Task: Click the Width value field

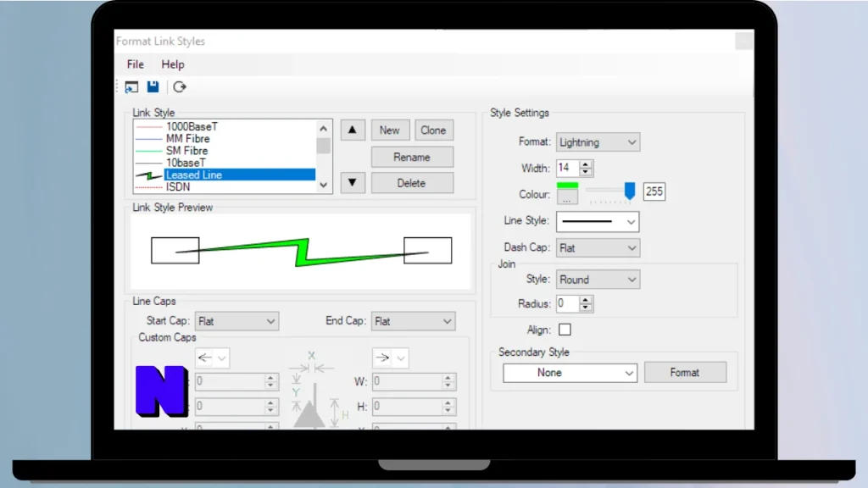Action: [x=567, y=168]
